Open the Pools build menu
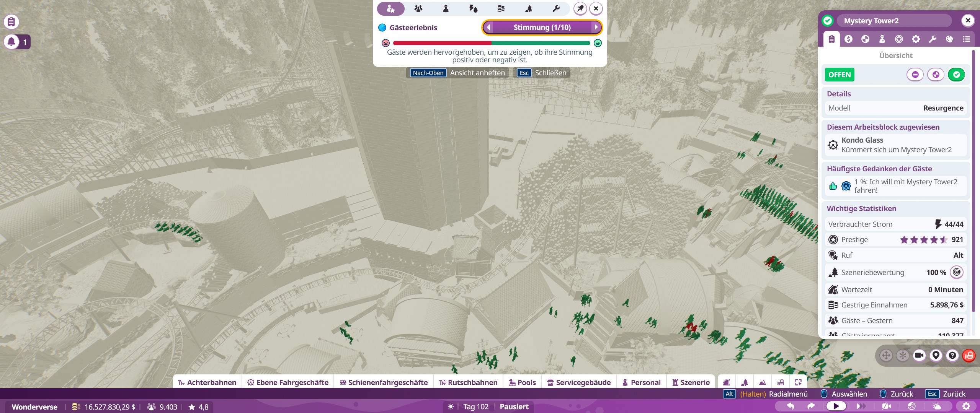 (x=522, y=382)
